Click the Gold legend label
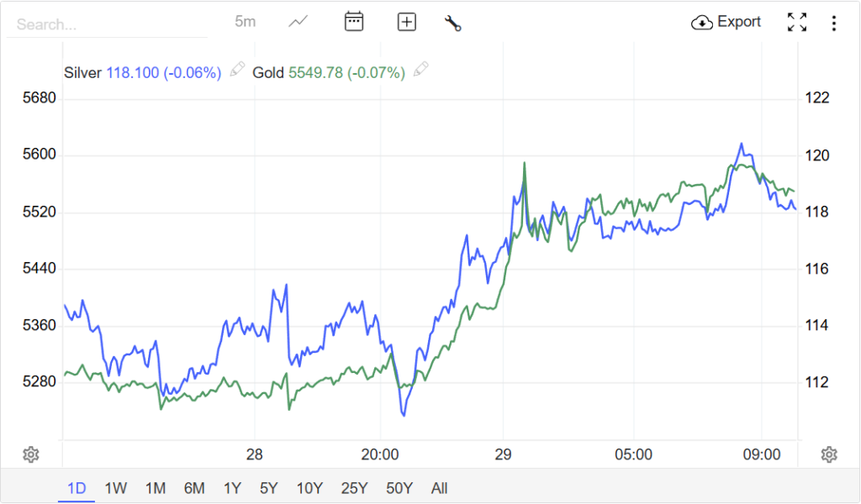The image size is (861, 504). [268, 73]
